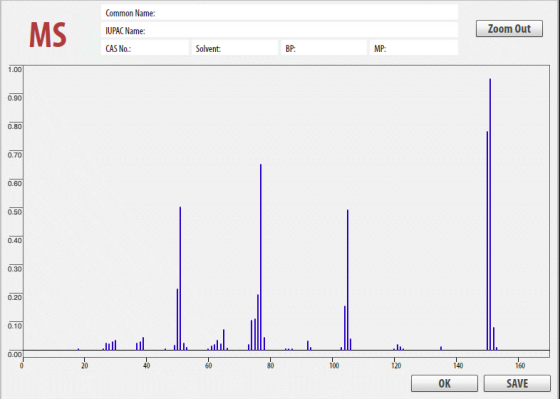Click the peak at m/z 77
The height and width of the screenshot is (399, 560).
point(261,257)
